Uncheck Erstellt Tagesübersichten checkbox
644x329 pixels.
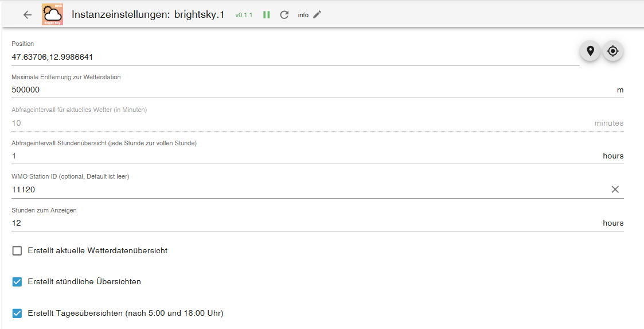(17, 313)
